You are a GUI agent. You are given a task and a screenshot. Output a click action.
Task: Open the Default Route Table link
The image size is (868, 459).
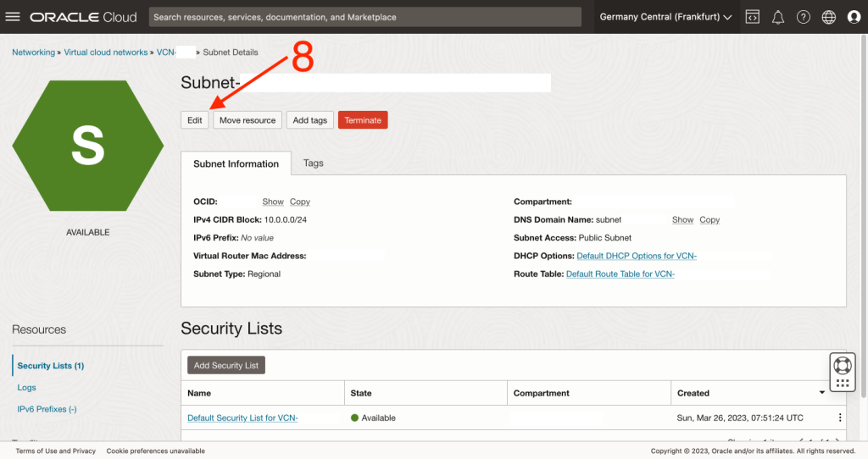pyautogui.click(x=620, y=274)
